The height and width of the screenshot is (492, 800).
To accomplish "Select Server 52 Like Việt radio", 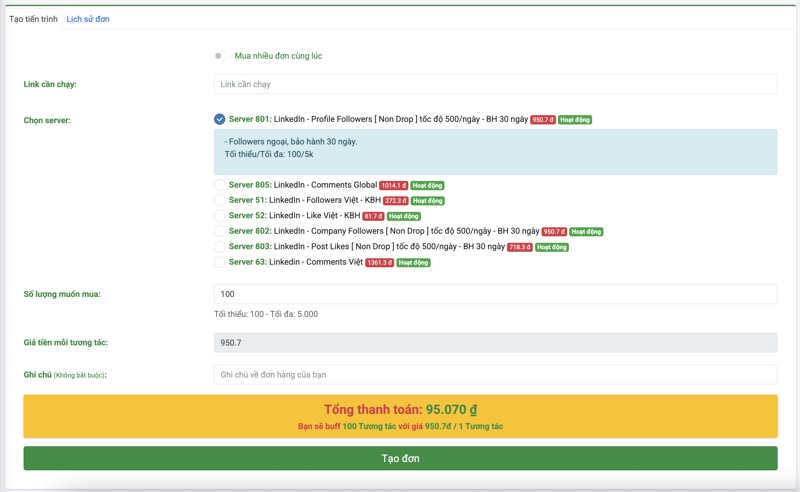I will pos(220,216).
